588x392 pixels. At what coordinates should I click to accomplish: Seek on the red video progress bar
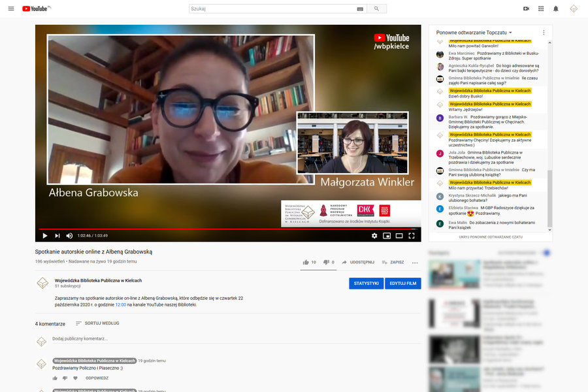coord(228,229)
